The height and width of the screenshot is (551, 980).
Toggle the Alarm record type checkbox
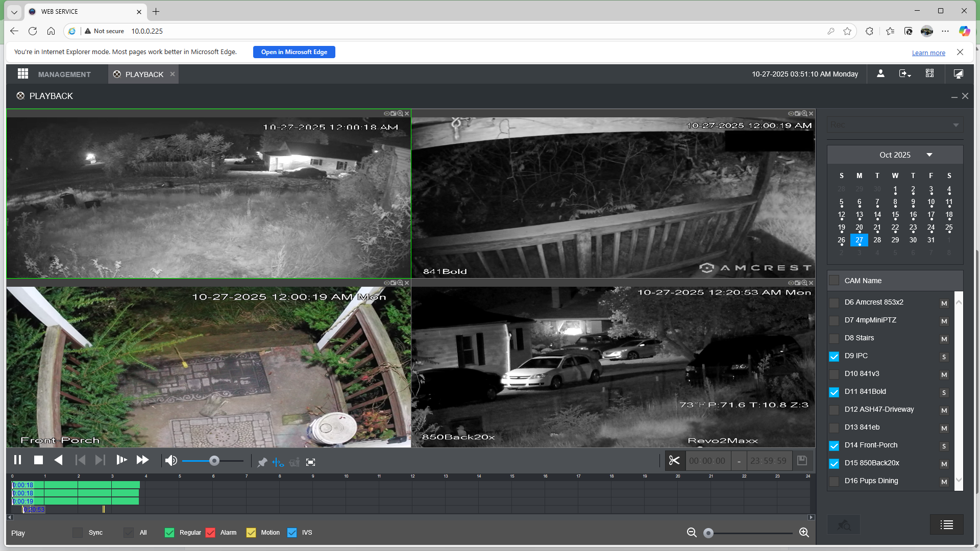tap(210, 533)
